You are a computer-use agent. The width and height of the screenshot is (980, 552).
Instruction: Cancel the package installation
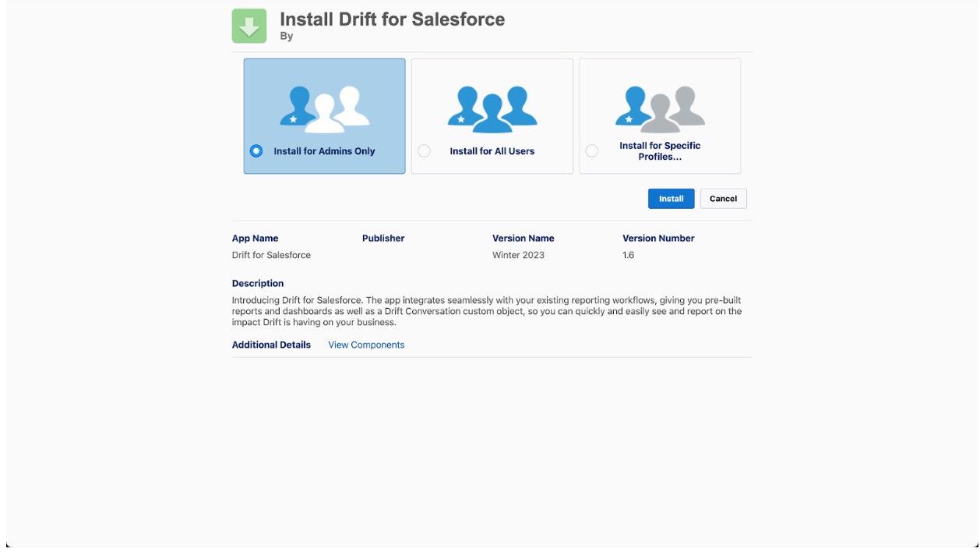click(x=723, y=199)
